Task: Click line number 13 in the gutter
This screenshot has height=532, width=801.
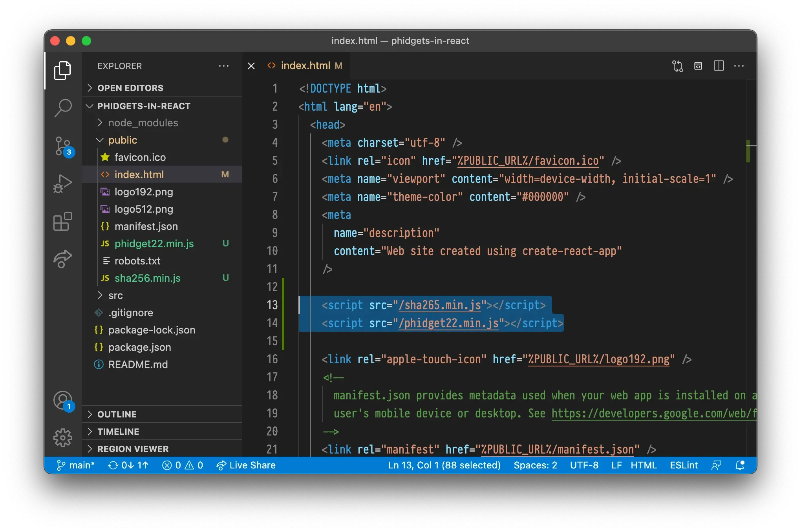Action: [272, 305]
